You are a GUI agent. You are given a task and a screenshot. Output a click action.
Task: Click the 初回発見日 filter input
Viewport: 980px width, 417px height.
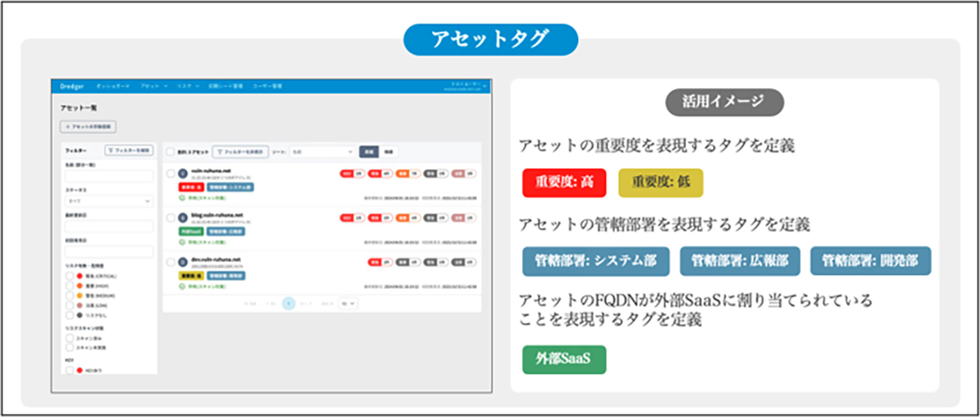(x=109, y=252)
